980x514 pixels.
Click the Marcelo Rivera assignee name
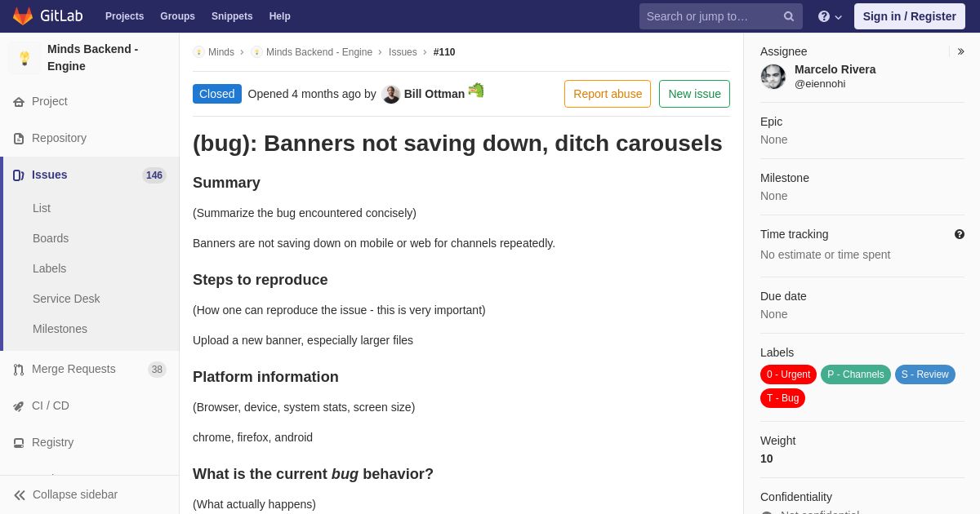[x=835, y=69]
